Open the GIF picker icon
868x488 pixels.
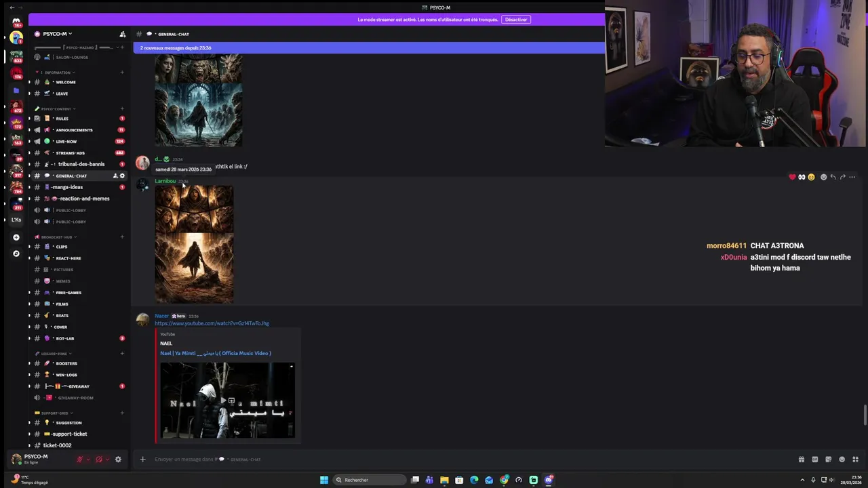pos(814,459)
